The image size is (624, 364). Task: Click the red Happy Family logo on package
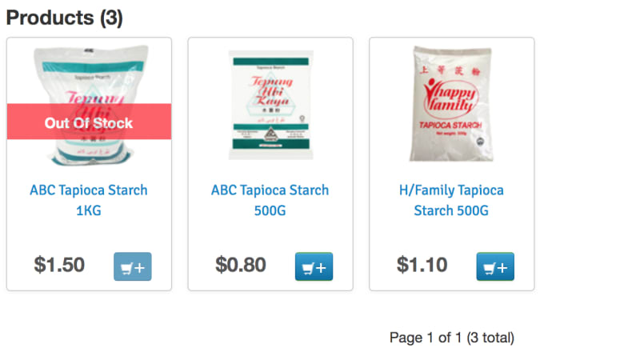450,94
